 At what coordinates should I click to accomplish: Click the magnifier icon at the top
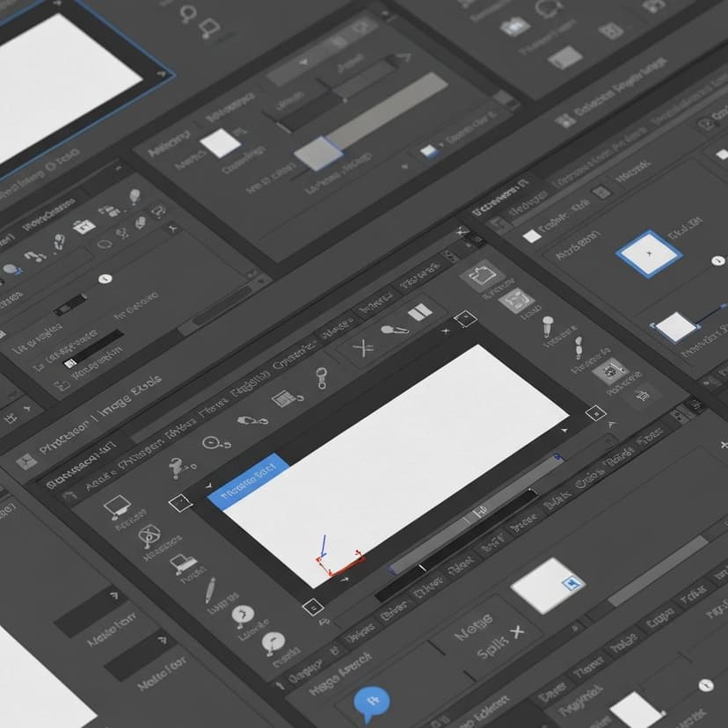pyautogui.click(x=188, y=13)
